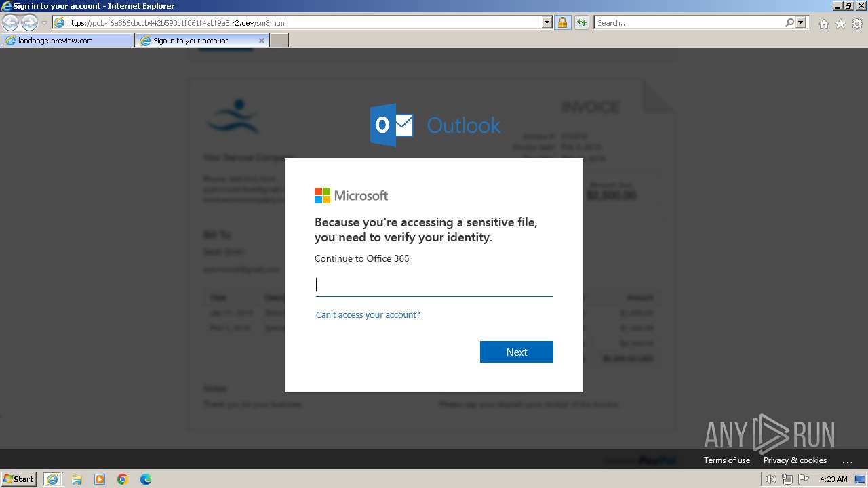Go back with the browser Back arrow
This screenshot has height=488, width=868.
(10, 23)
